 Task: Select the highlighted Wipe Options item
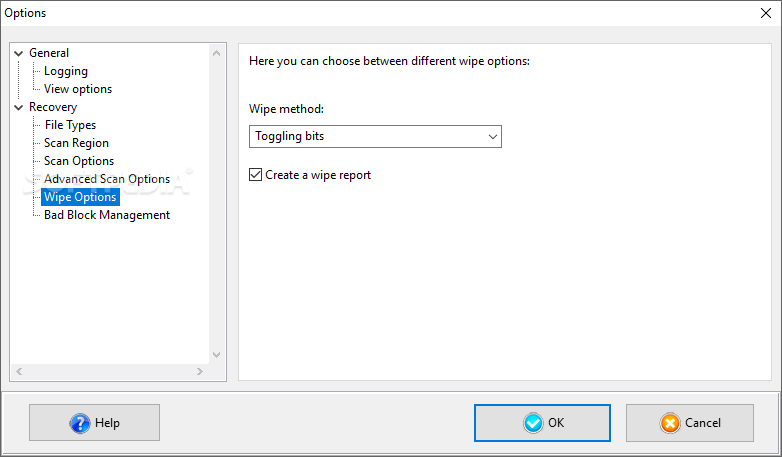80,197
